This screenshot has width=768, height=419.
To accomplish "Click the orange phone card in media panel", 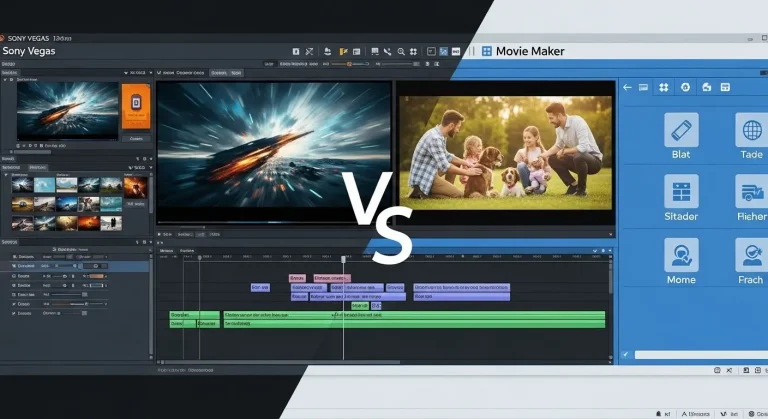I will tap(136, 106).
